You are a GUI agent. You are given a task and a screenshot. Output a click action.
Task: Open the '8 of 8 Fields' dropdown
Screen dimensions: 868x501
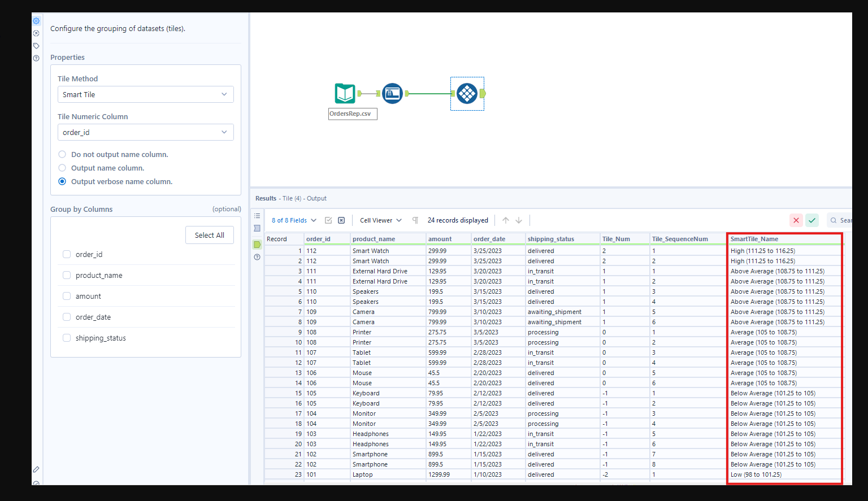[294, 220]
